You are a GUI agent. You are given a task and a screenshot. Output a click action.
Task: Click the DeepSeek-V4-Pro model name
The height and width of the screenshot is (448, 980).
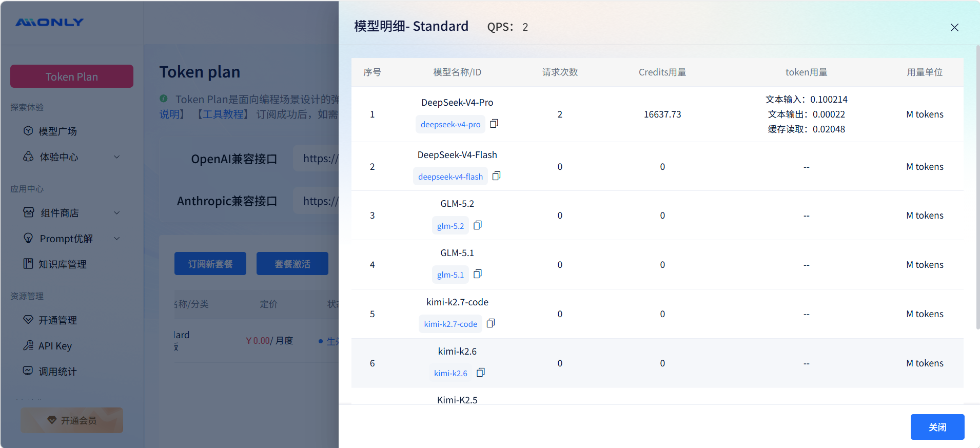457,103
